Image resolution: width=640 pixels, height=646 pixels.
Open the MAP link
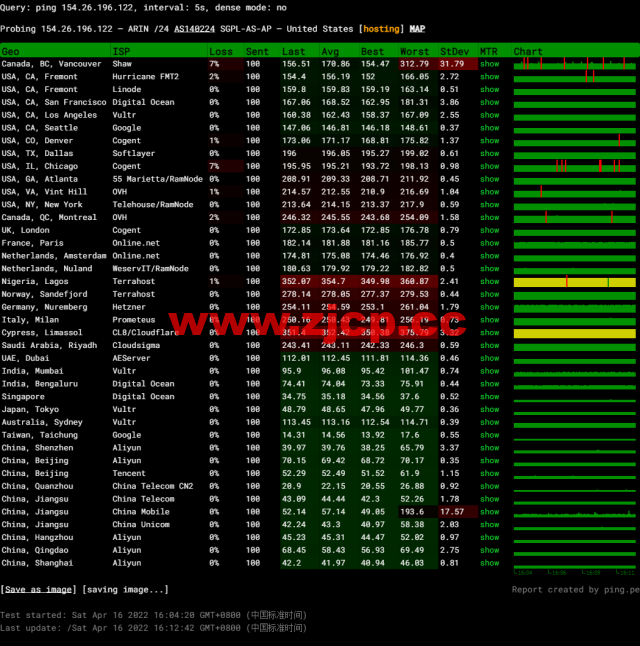(x=417, y=29)
